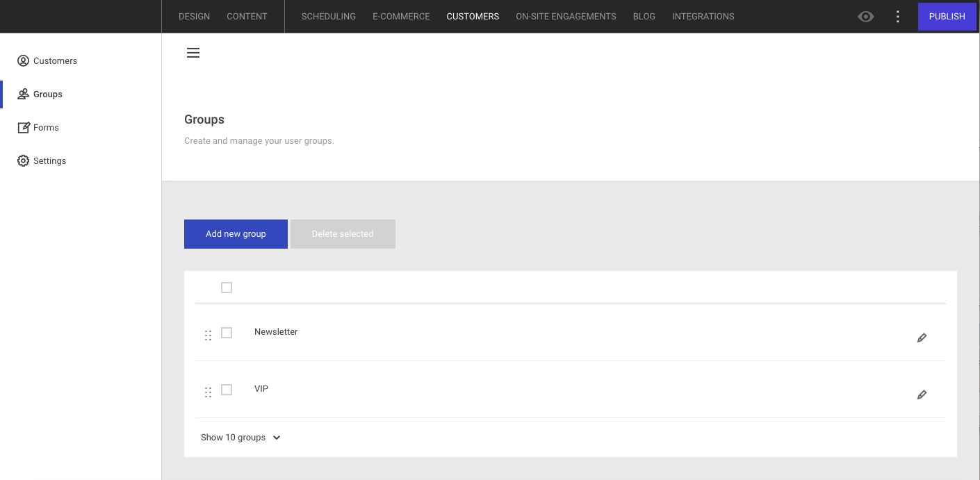Check the Newsletter group's checkbox
Viewport: 980px width, 480px height.
pos(227,333)
